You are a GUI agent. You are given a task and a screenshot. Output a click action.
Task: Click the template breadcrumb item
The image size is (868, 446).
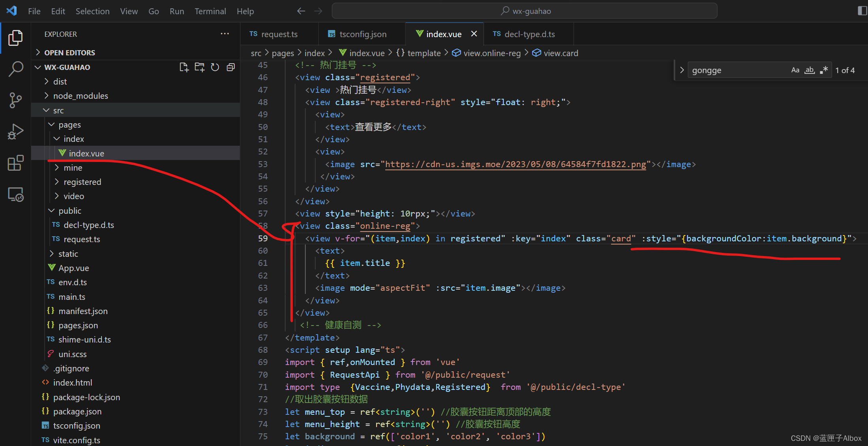pos(424,53)
